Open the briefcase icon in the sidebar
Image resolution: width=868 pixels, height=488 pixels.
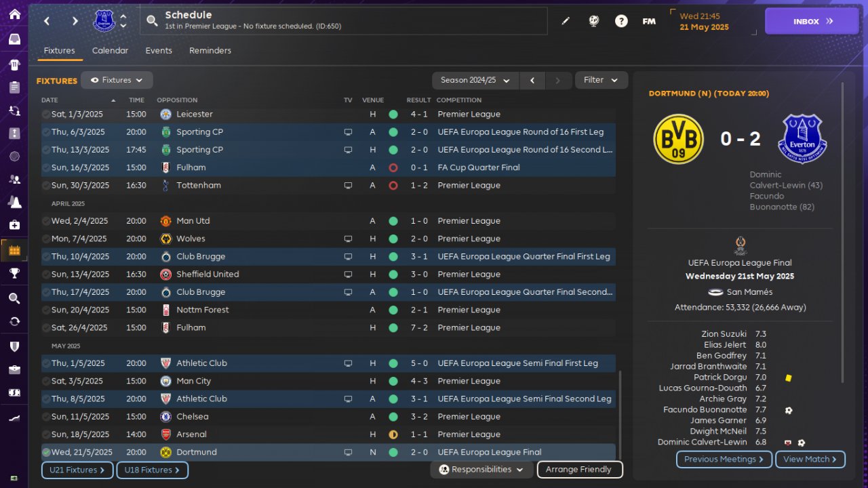[14, 369]
